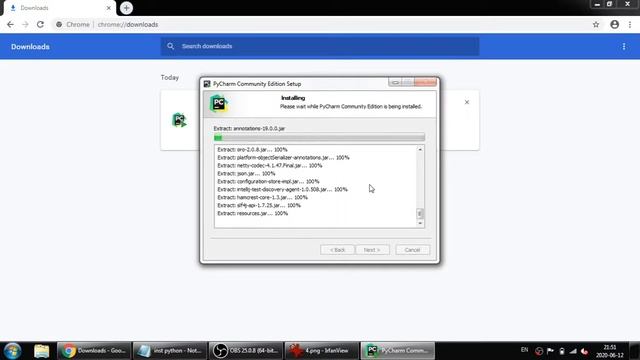640x360 pixels.
Task: Select the configuration-store-impl.jar log line
Action: click(268, 181)
